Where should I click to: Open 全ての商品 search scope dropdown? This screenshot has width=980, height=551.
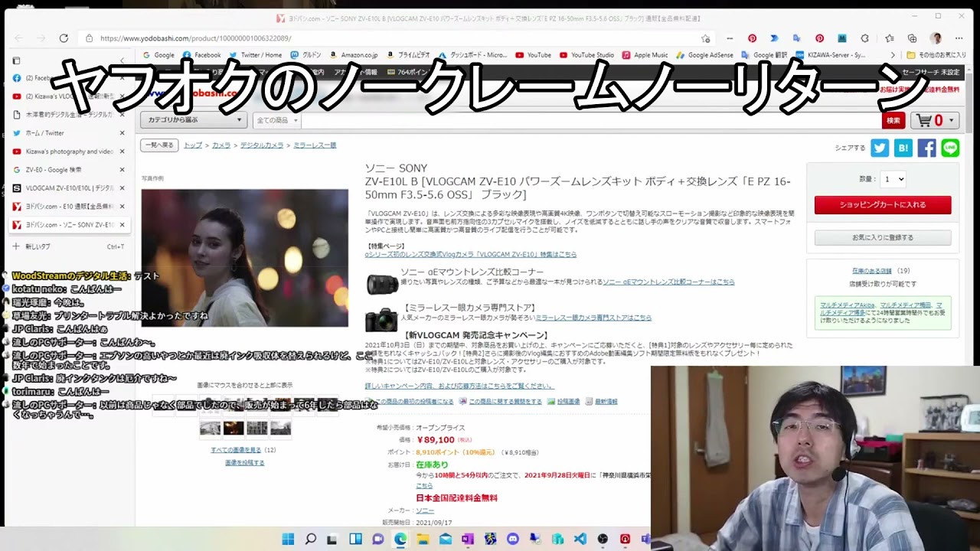pyautogui.click(x=276, y=120)
